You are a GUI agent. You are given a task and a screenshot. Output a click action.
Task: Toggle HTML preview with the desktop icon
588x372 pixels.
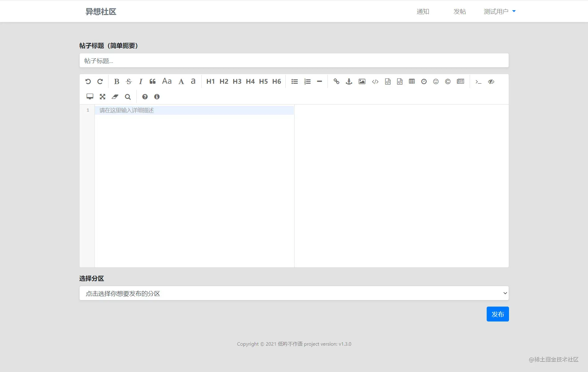(90, 97)
